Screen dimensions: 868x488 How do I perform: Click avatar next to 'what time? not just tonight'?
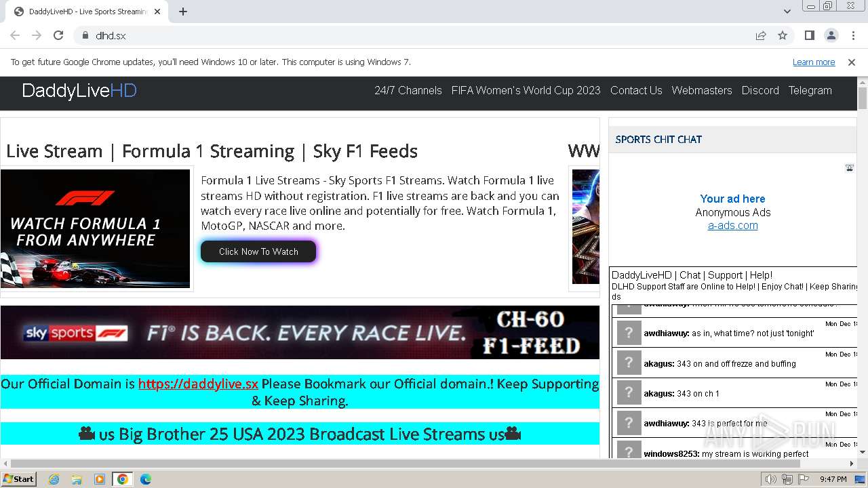coord(629,333)
